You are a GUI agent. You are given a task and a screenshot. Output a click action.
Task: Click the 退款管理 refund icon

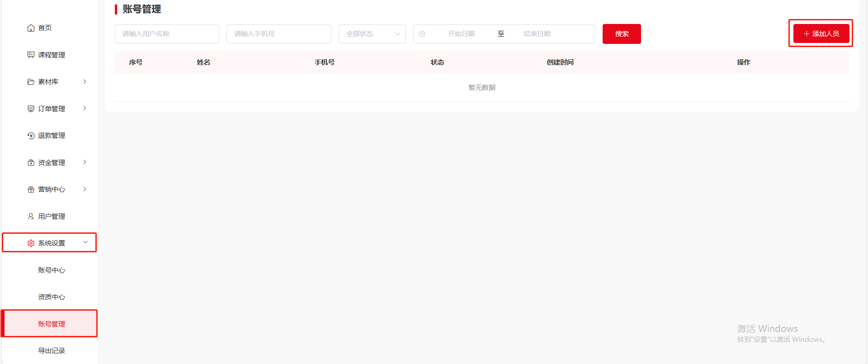(x=31, y=136)
